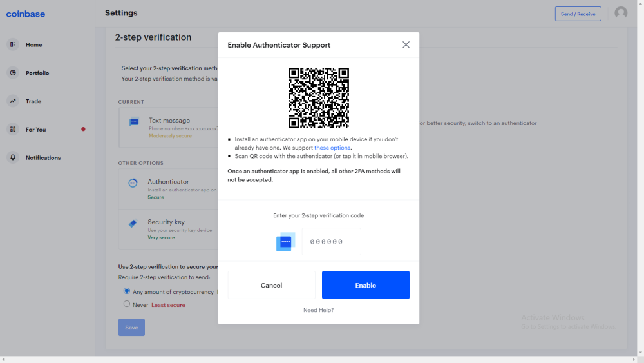Open Notifications via the bell icon
This screenshot has width=644, height=363.
point(13,157)
